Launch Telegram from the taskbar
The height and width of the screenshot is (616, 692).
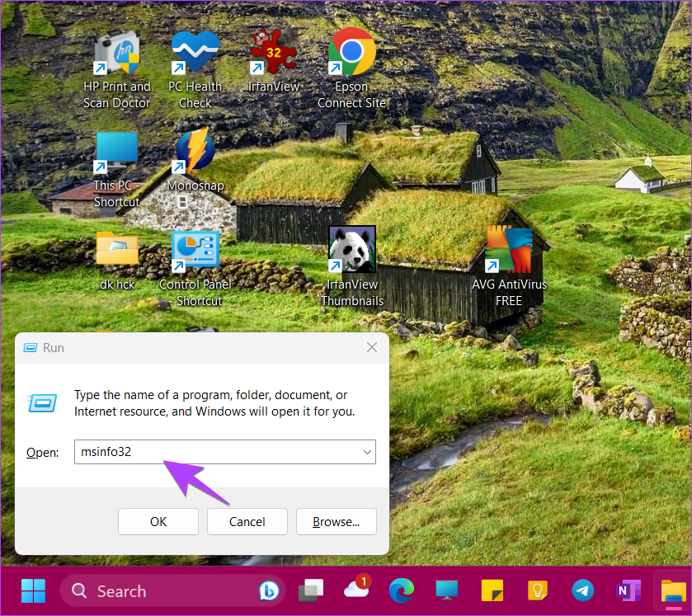(582, 591)
